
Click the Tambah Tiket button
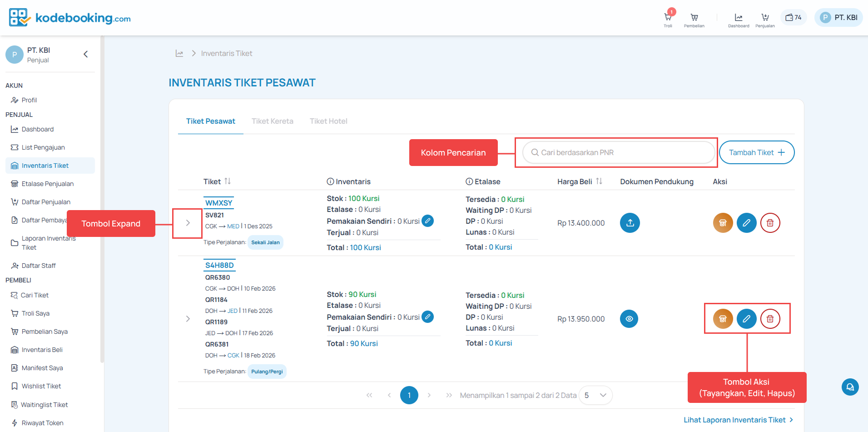(x=756, y=152)
